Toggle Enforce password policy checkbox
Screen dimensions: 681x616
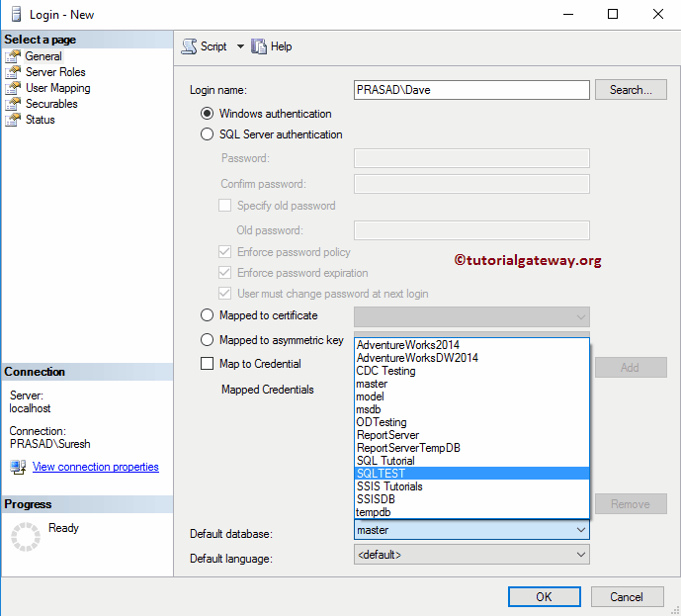[224, 252]
